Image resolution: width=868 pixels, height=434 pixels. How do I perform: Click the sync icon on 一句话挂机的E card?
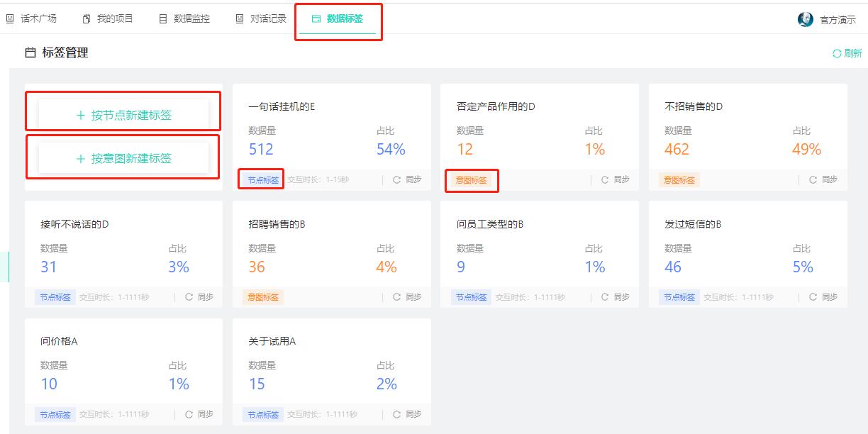[x=396, y=179]
